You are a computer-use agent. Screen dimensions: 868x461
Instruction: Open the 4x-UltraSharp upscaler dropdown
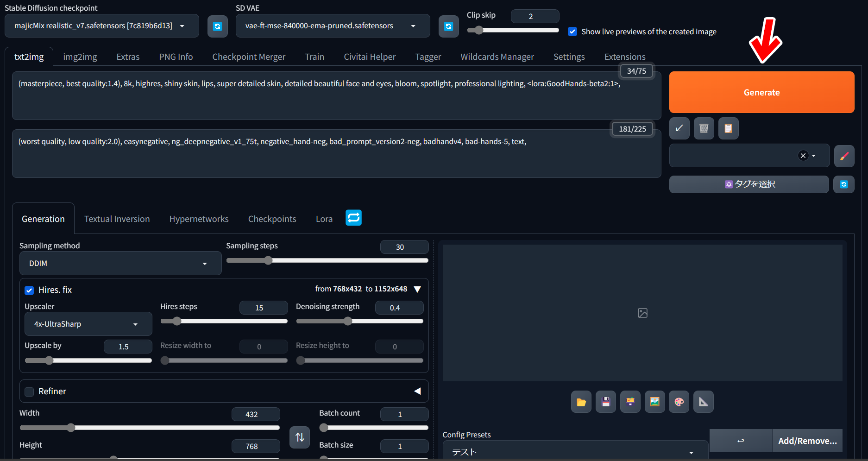[88, 324]
